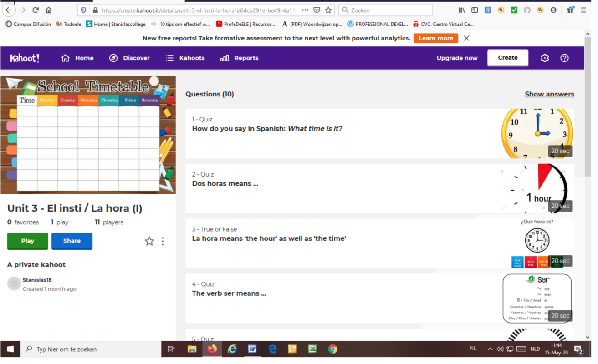Image resolution: width=598 pixels, height=364 pixels.
Task: Open Word from the taskbar
Action: pyautogui.click(x=252, y=349)
